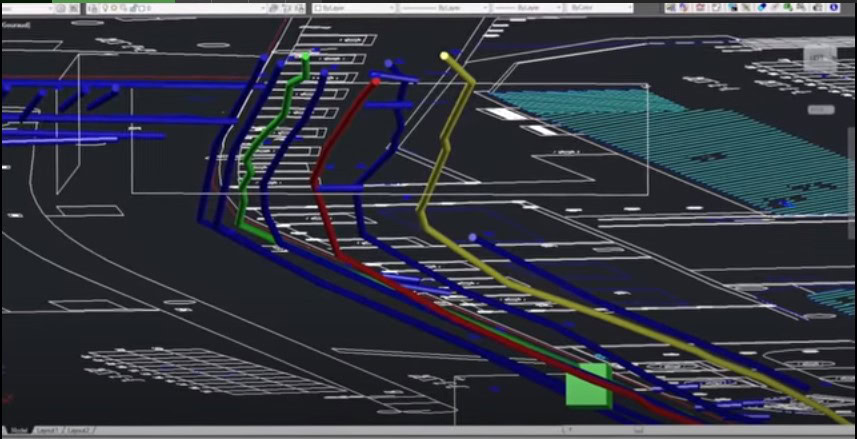857x439 pixels.
Task: Click the Layer States Manager icon
Action: coord(300,8)
